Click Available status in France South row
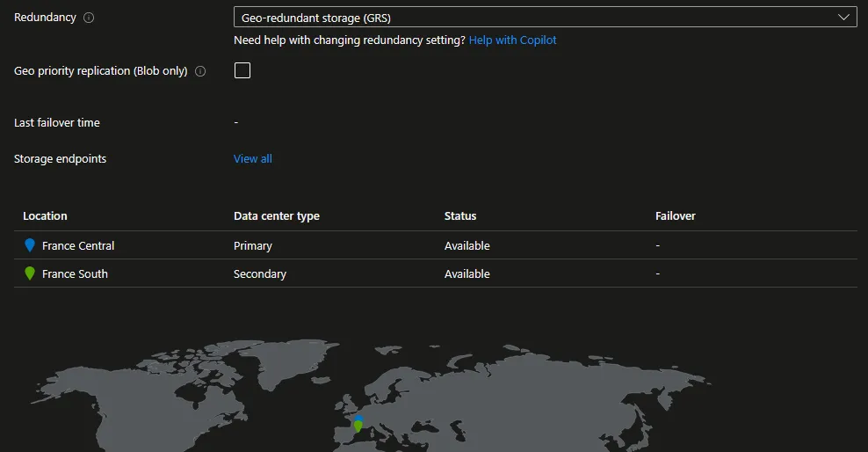 467,273
